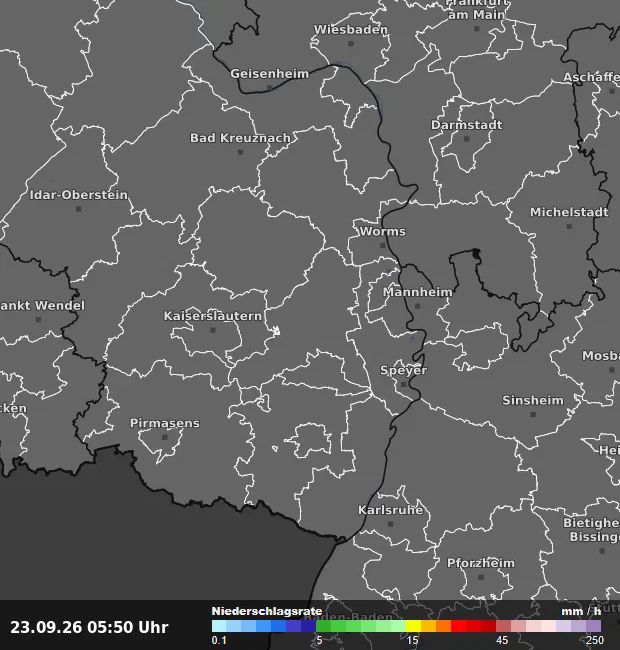This screenshot has height=650, width=620.
Task: Click the lightest blue 0.1 legend swatch
Action: tap(219, 626)
